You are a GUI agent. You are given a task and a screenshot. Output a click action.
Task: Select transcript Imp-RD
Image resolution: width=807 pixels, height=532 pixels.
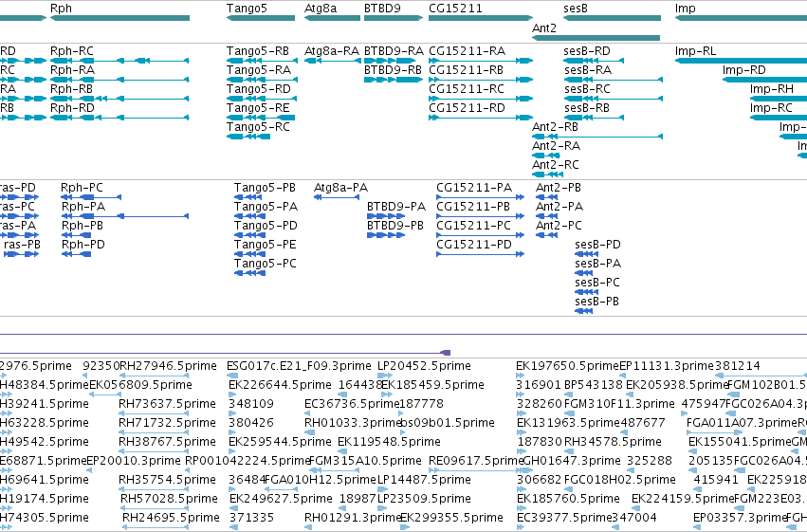[x=764, y=80]
